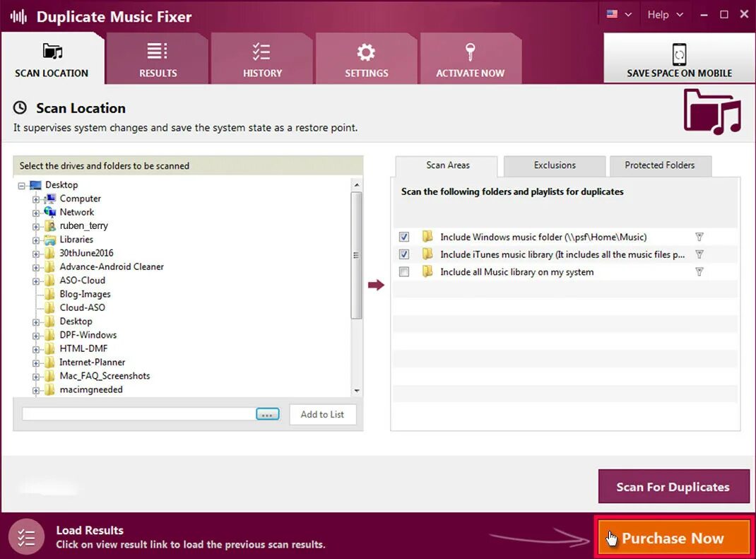Viewport: 756px width, 559px height.
Task: Expand the ASO-Cloud folder node
Action: [x=35, y=281]
